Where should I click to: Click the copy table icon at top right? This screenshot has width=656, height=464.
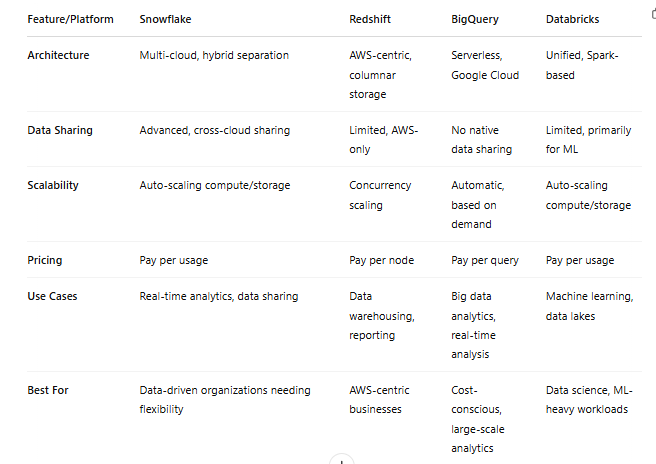pyautogui.click(x=653, y=14)
